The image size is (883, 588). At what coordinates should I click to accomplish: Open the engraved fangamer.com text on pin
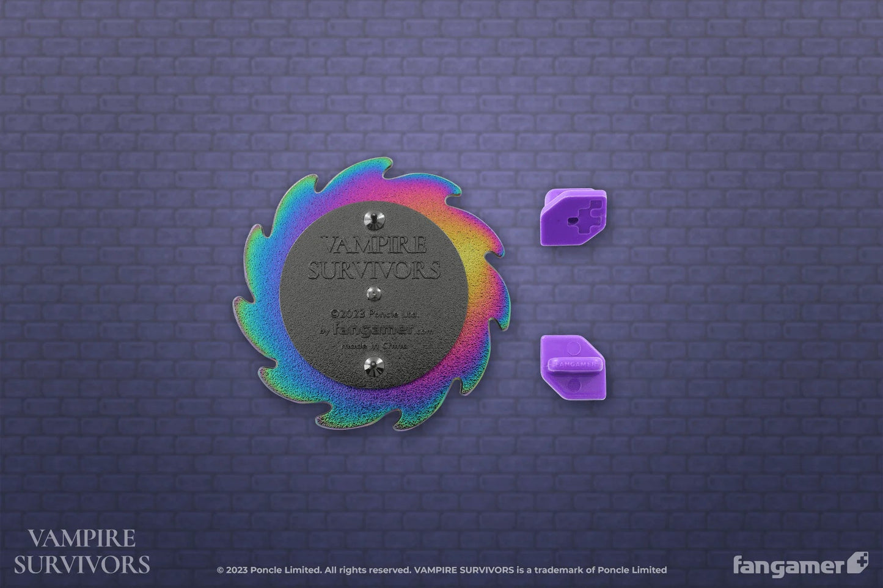[x=381, y=330]
